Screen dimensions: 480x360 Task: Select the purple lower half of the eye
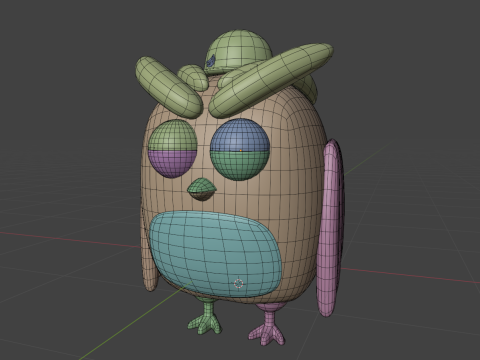click(171, 163)
